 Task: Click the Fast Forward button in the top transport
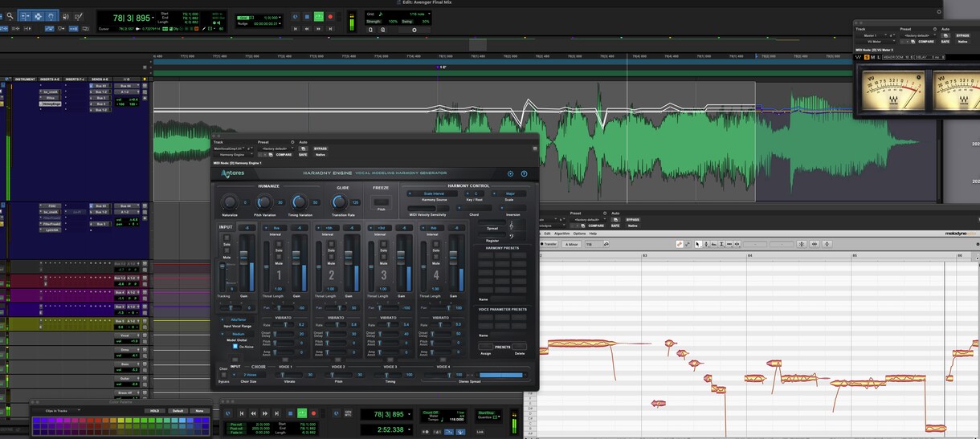(x=318, y=29)
